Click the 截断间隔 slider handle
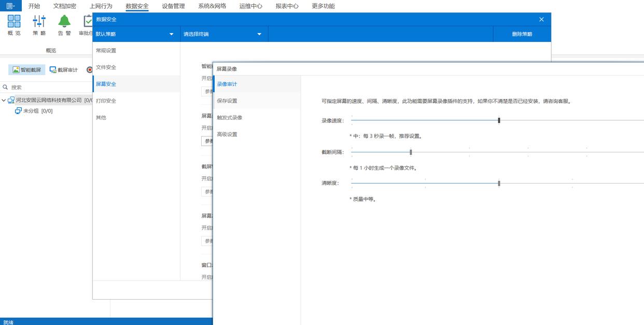 coord(411,152)
